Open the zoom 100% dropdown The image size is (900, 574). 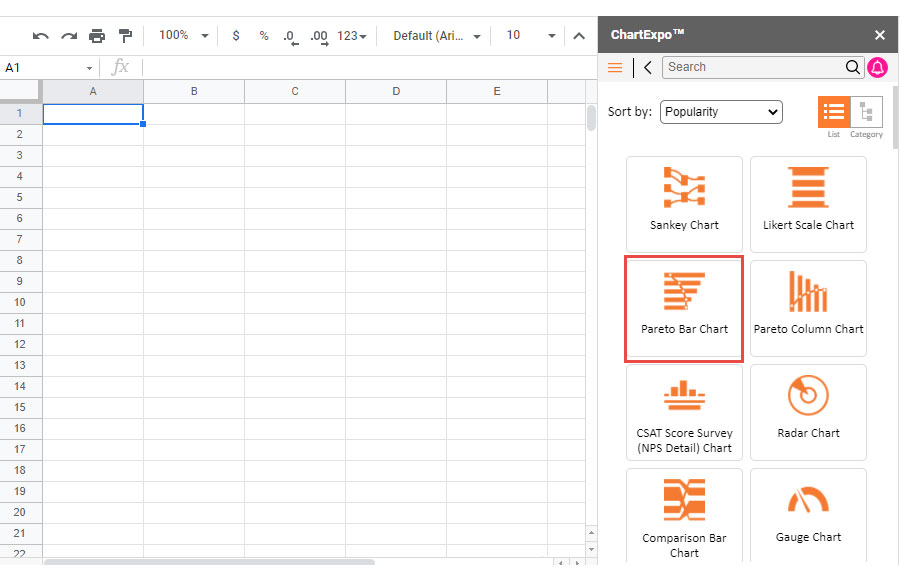pos(183,36)
